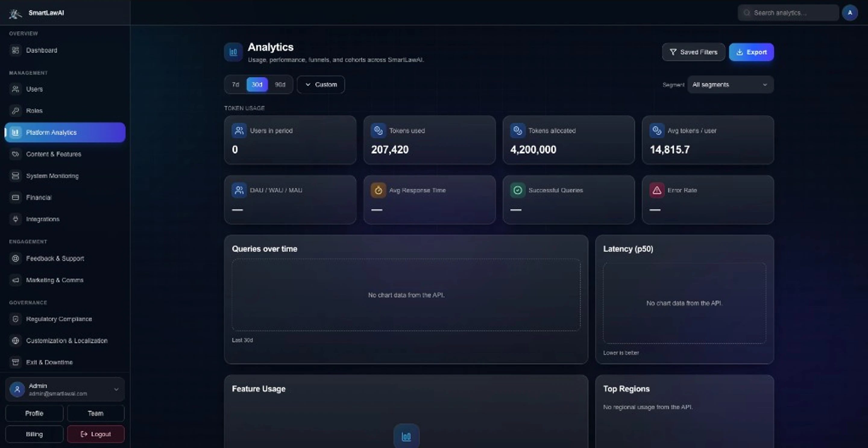The height and width of the screenshot is (448, 868).
Task: Click the System Monitoring server icon
Action: coord(15,176)
